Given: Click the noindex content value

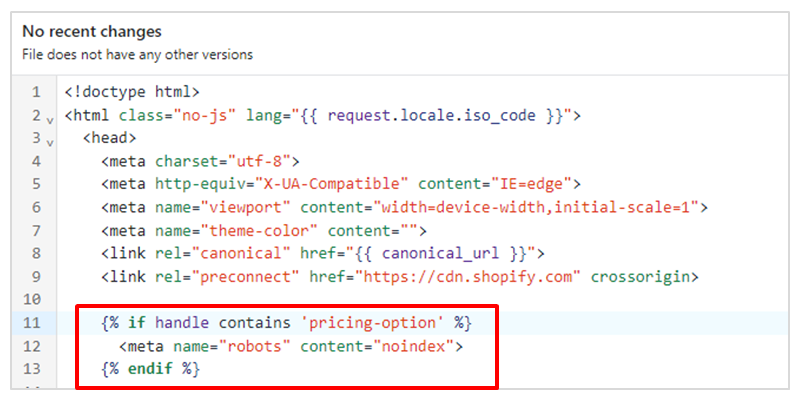Looking at the screenshot, I should click(413, 346).
